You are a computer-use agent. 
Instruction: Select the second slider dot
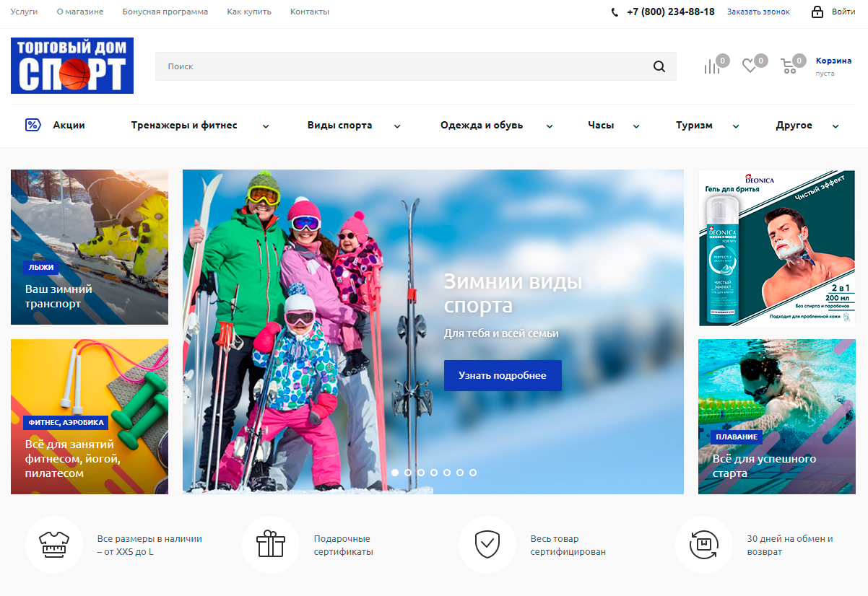pos(408,473)
